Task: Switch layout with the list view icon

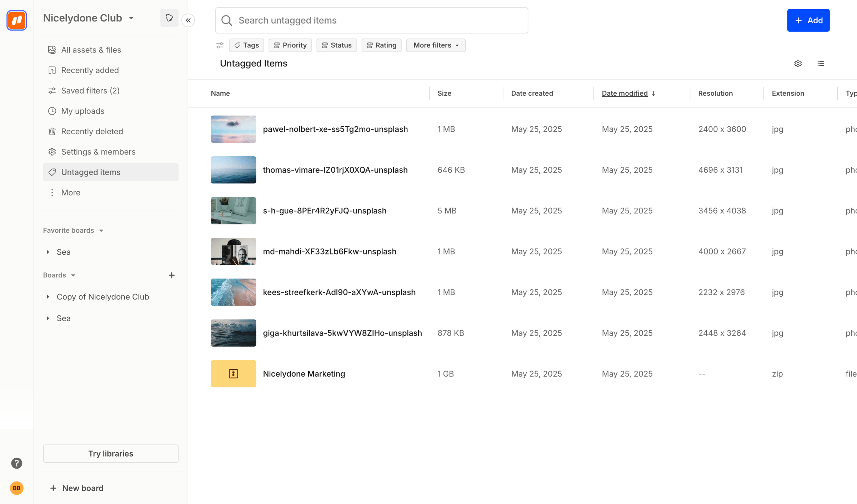Action: click(821, 64)
